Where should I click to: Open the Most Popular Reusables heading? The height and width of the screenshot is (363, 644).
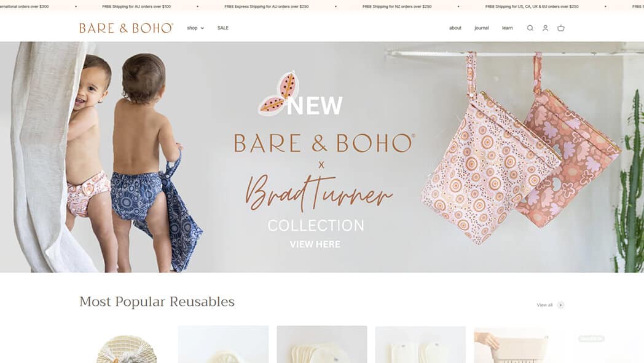point(157,301)
